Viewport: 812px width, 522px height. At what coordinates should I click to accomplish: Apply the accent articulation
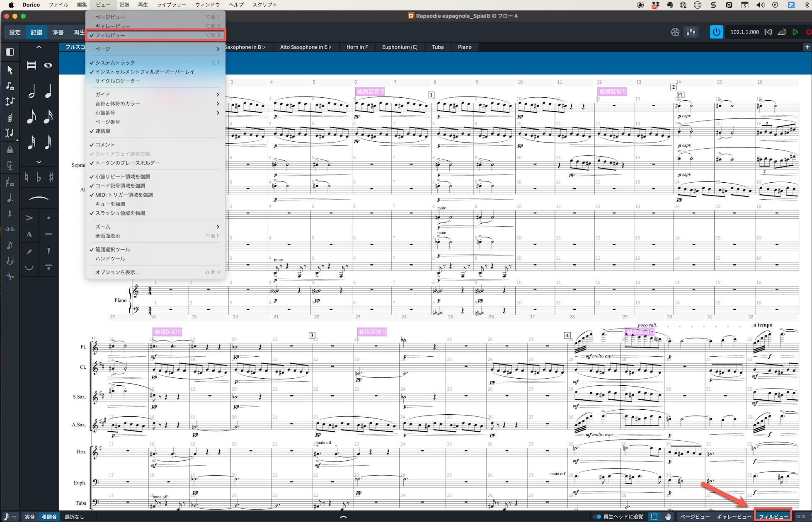point(29,218)
